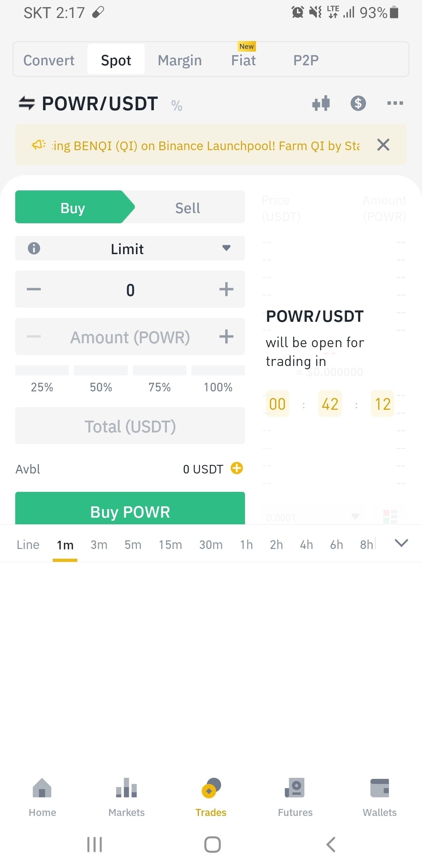This screenshot has height=868, width=422.
Task: Switch to the Sell side
Action: click(x=188, y=208)
